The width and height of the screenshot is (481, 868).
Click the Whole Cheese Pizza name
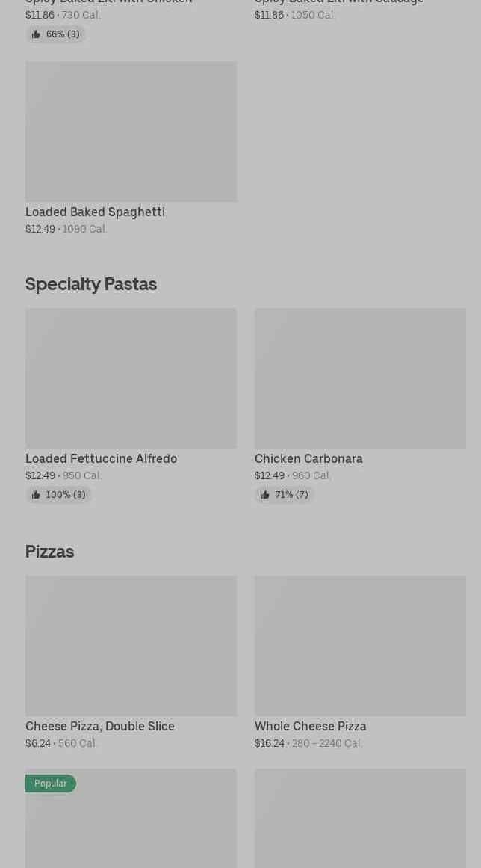(310, 726)
